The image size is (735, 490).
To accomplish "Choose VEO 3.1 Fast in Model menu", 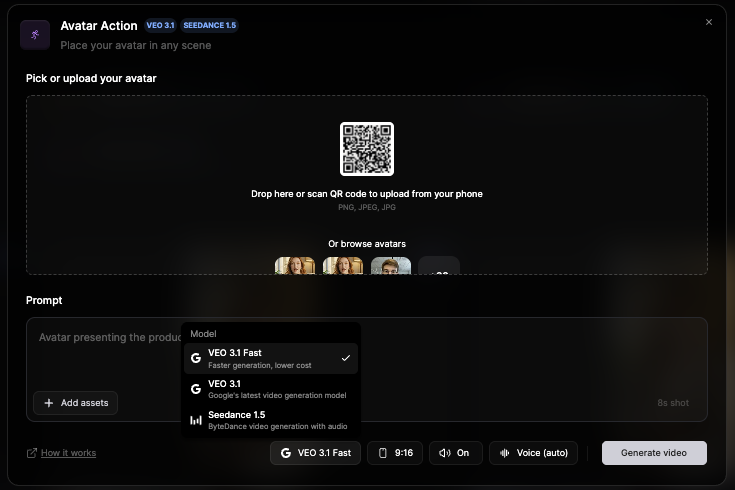I will tap(271, 358).
